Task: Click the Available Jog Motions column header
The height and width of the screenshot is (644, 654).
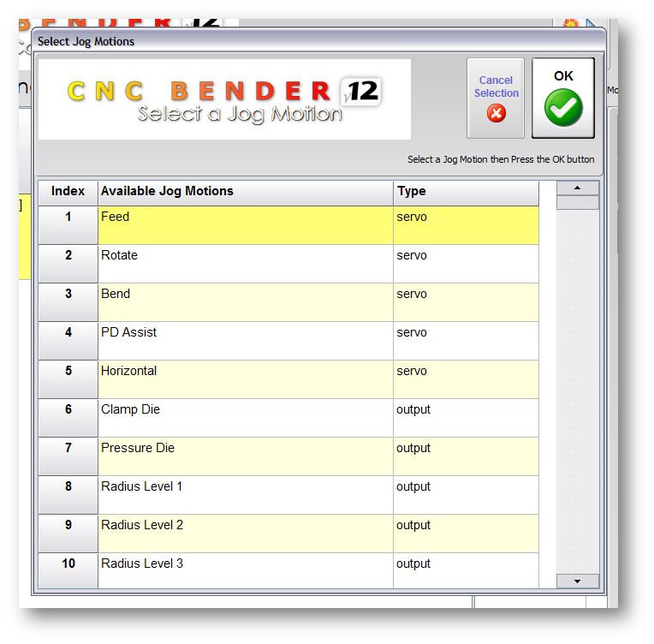Action: tap(245, 192)
